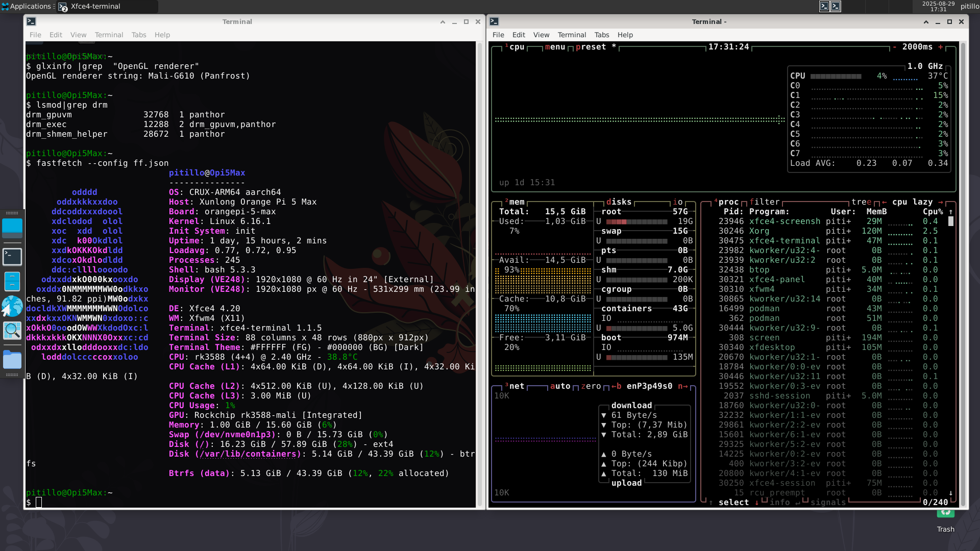This screenshot has height=551, width=980.
Task: Click filter to search btop processes
Action: [766, 202]
